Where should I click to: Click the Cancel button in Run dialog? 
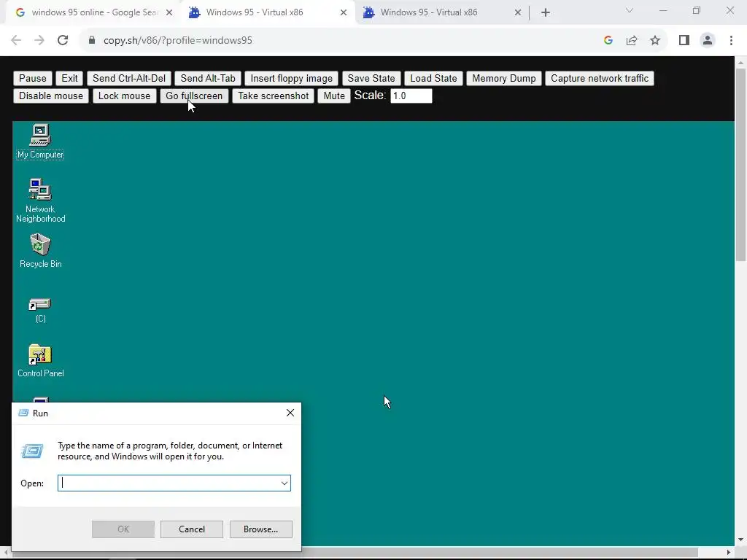[192, 529]
